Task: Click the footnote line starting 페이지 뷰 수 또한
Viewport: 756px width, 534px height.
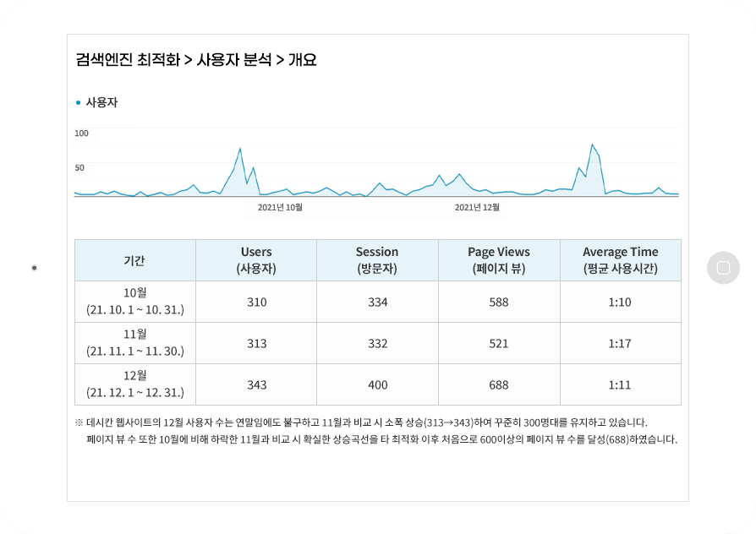Action: 382,439
